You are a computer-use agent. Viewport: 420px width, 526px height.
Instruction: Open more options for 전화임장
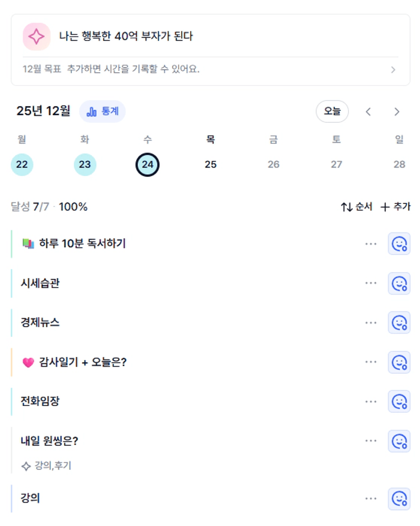click(371, 402)
